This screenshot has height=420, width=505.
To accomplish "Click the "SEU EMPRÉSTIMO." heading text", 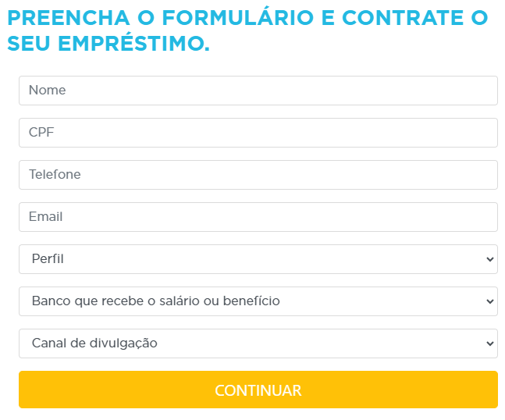I will coord(108,44).
